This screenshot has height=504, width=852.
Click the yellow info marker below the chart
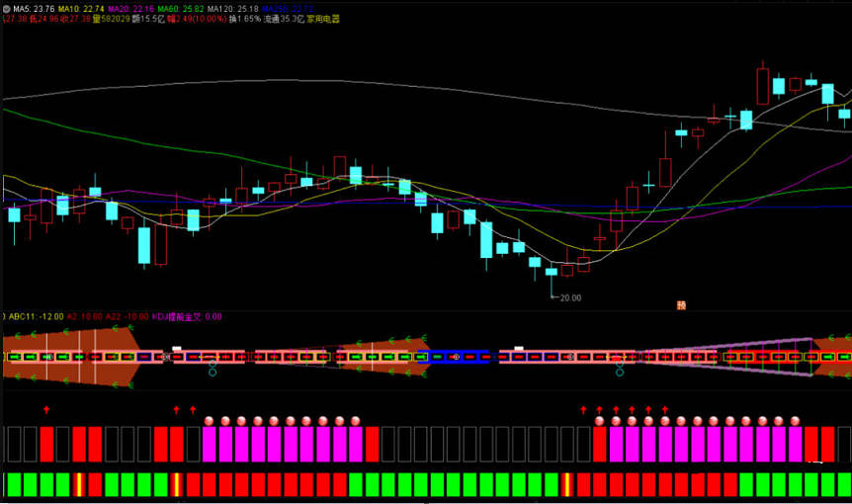pos(681,305)
